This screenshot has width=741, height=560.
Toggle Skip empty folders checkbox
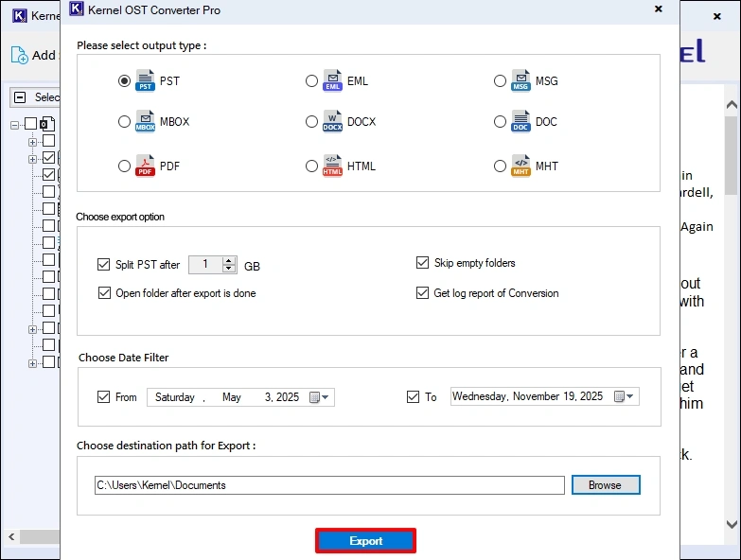point(422,263)
